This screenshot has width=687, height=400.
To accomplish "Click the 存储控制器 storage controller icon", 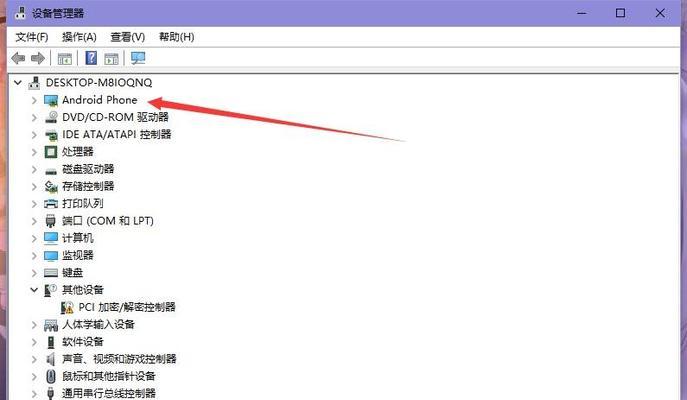I will click(51, 187).
